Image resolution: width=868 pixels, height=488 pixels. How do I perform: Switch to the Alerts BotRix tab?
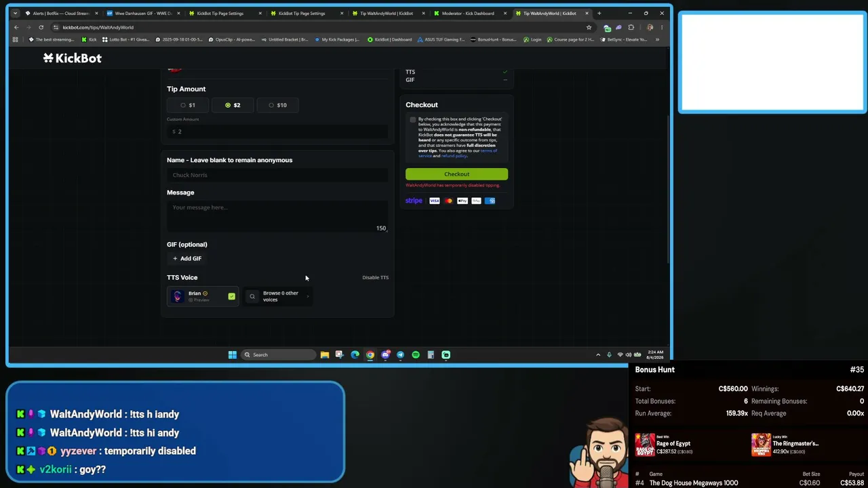[61, 13]
